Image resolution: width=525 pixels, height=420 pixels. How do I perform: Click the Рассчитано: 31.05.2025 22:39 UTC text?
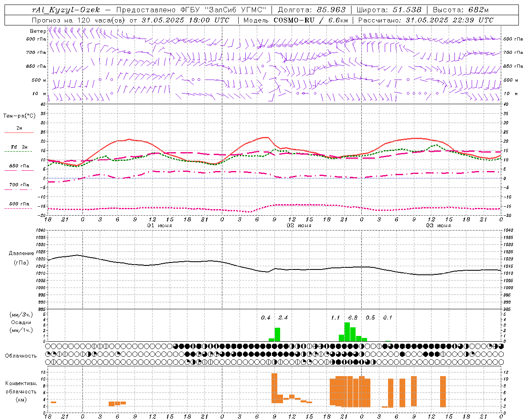(426, 20)
